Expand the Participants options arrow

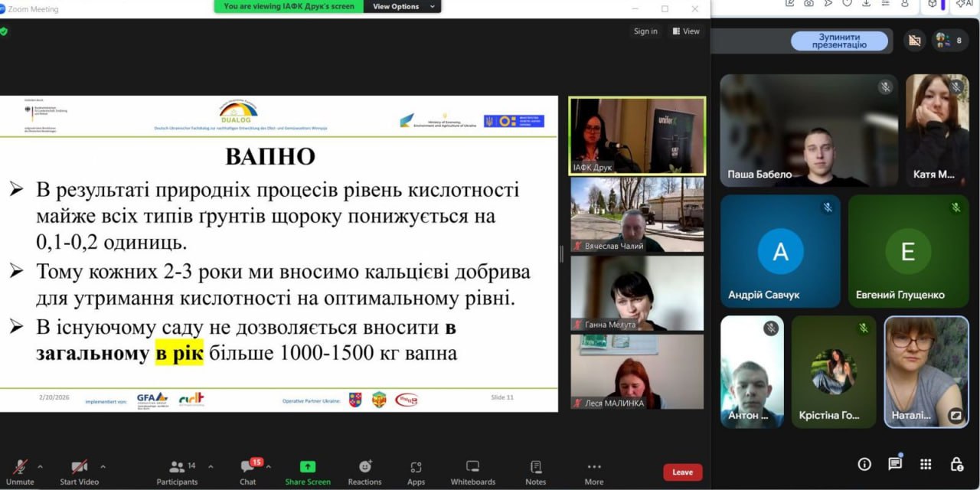211,466
